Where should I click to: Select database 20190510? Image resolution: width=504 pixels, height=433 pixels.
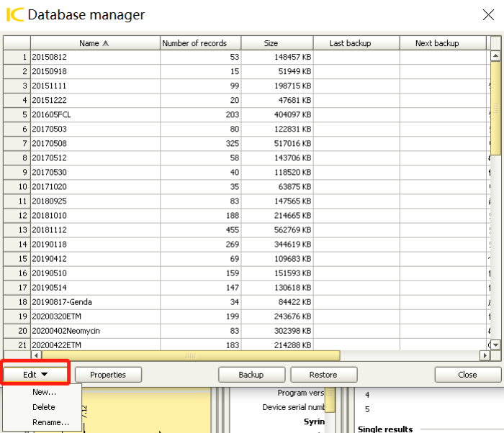click(95, 273)
